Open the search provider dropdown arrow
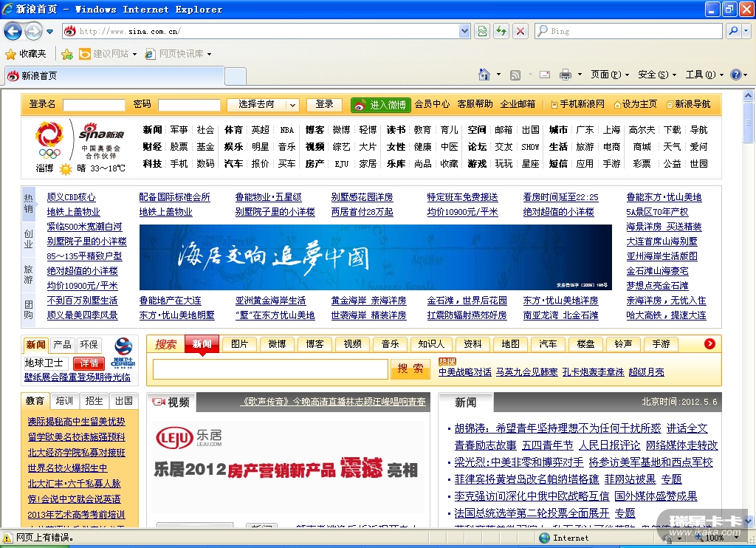 tap(746, 31)
